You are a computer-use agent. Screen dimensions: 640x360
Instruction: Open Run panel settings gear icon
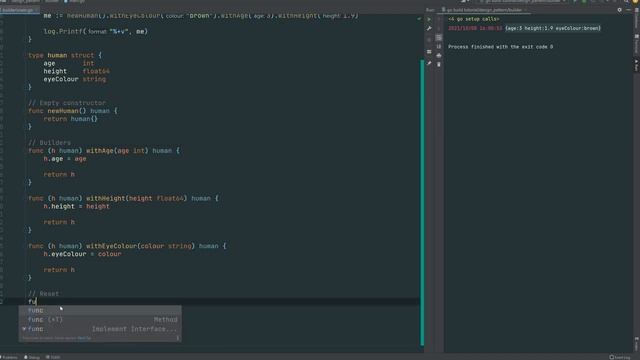coord(620,10)
